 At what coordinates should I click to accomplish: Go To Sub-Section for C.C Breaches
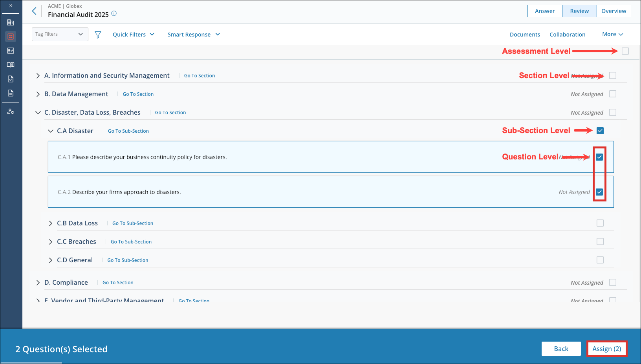131,242
